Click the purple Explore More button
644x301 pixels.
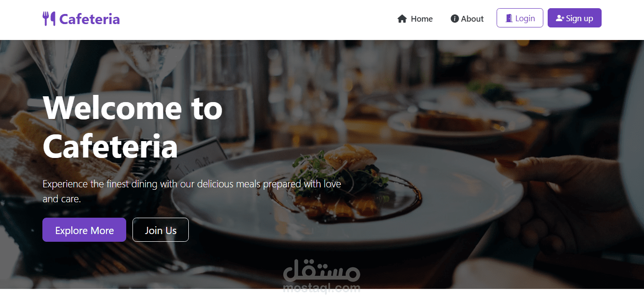84,230
